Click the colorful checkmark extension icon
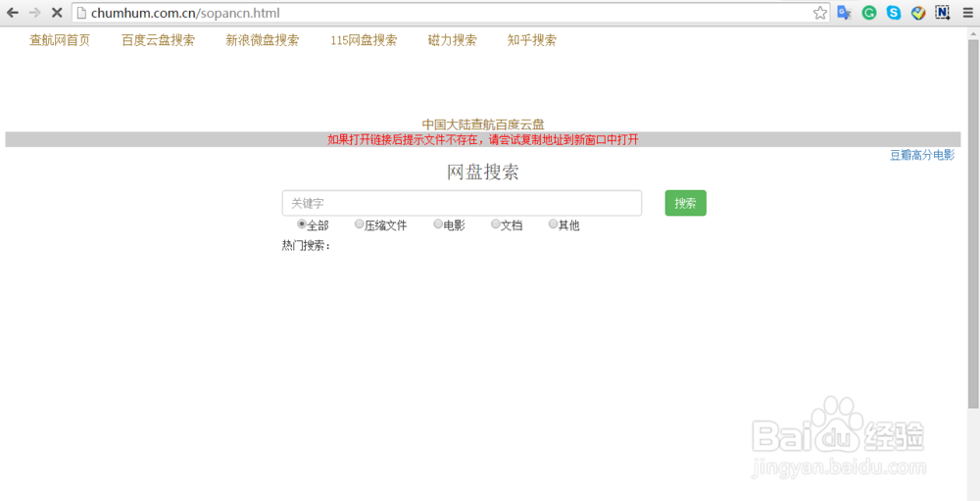 pos(918,13)
